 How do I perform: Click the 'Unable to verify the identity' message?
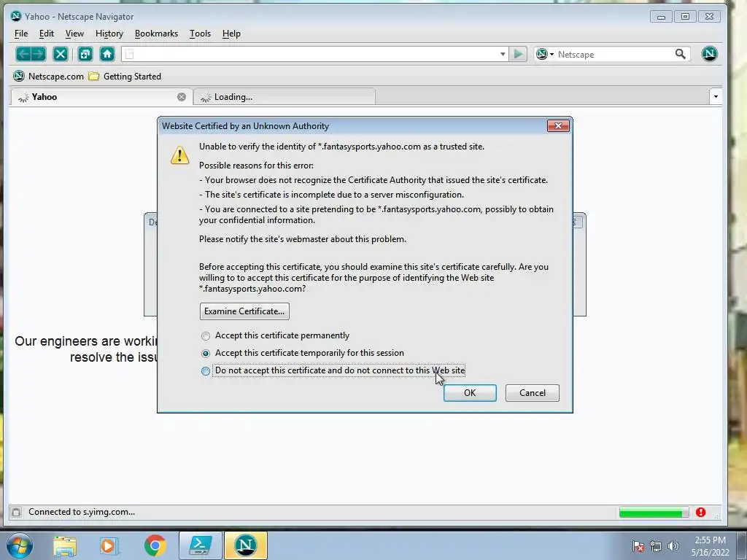point(341,147)
